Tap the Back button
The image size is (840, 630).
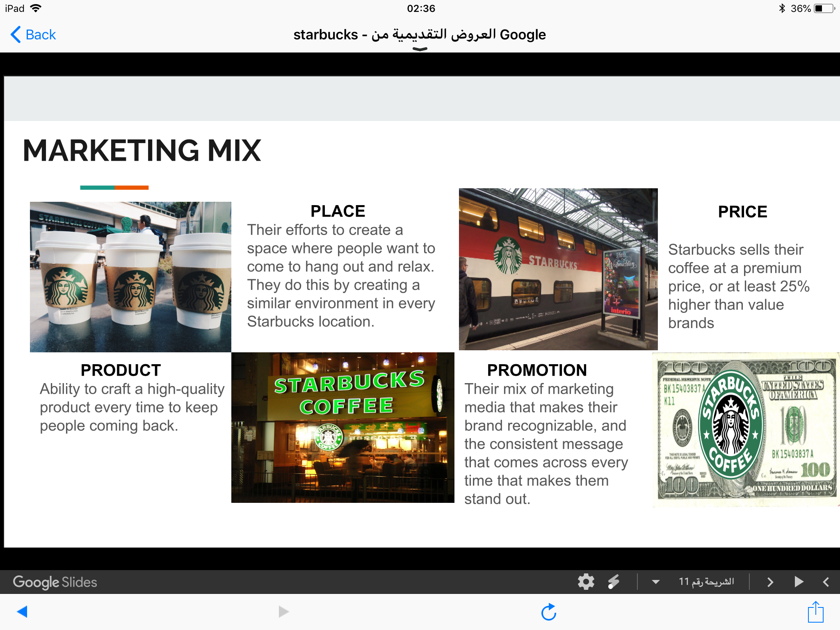coord(33,35)
